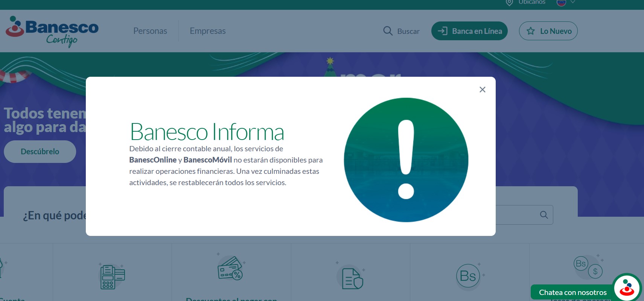Open the Empresas menu
This screenshot has width=644, height=301.
pyautogui.click(x=208, y=31)
